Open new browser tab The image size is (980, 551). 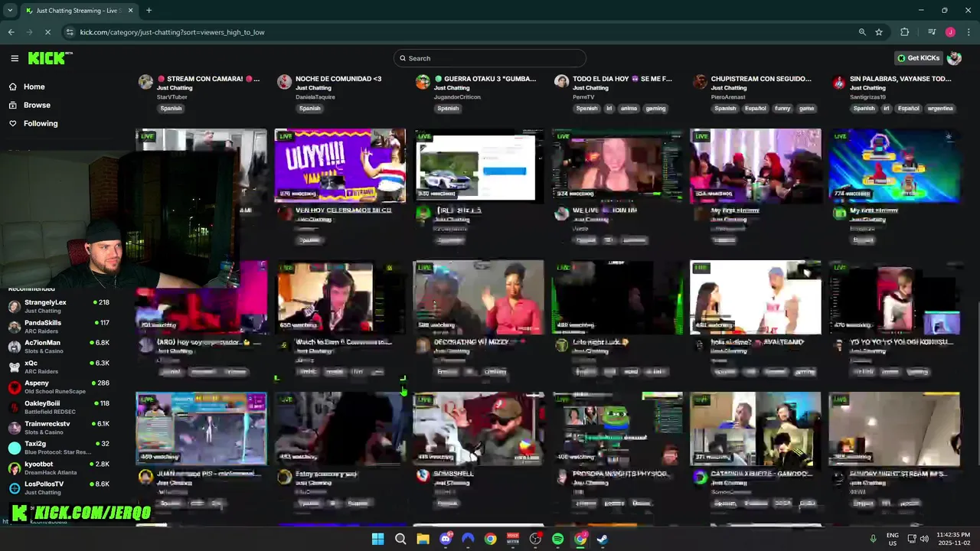(149, 11)
